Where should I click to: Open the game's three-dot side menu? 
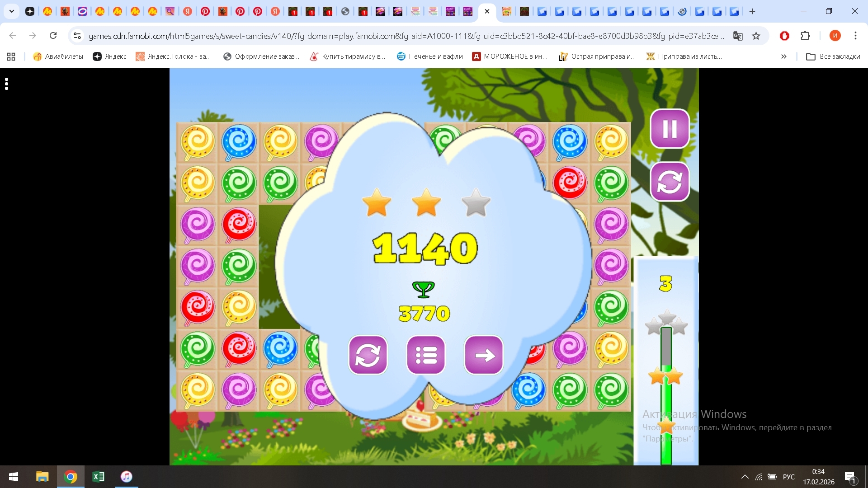click(6, 84)
